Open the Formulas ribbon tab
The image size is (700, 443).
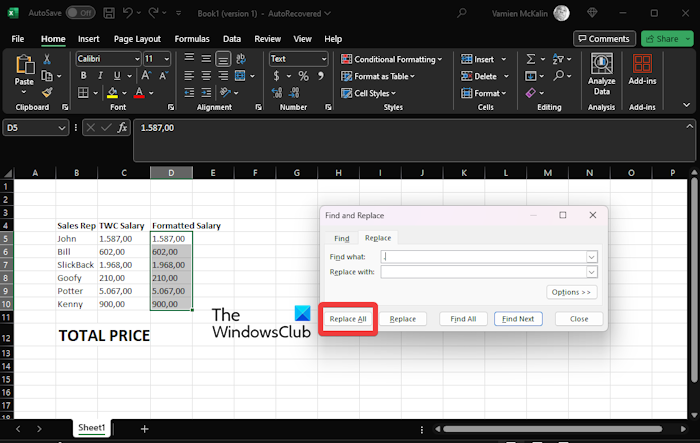click(x=192, y=38)
